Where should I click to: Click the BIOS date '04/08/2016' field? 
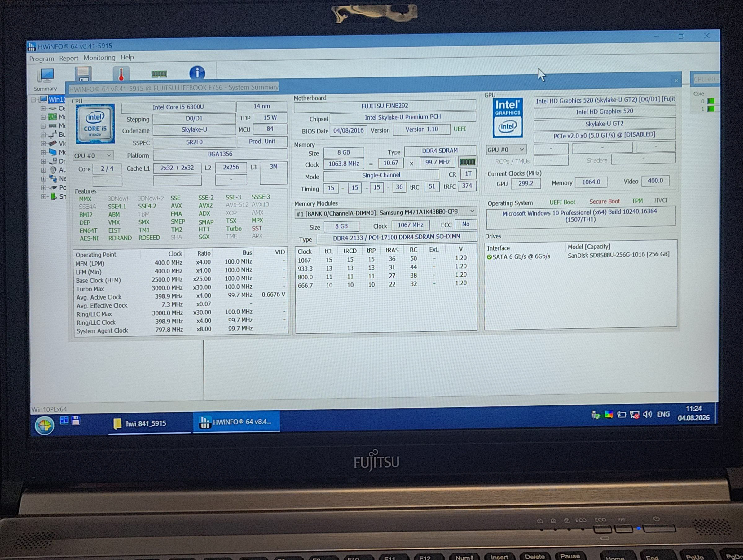(348, 130)
